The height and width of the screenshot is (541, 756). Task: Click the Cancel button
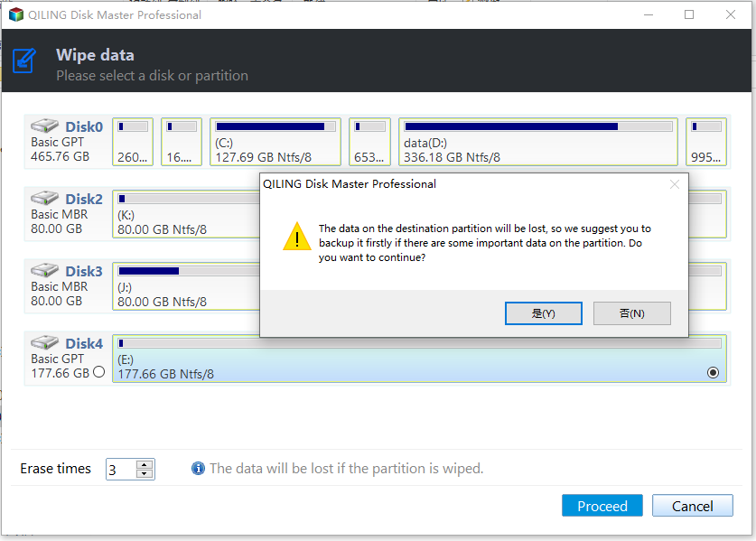coord(693,506)
